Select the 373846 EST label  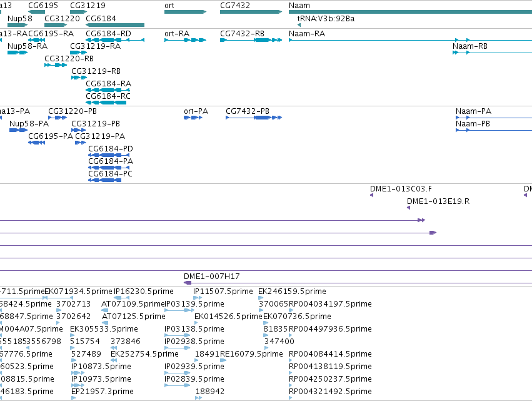pos(126,342)
